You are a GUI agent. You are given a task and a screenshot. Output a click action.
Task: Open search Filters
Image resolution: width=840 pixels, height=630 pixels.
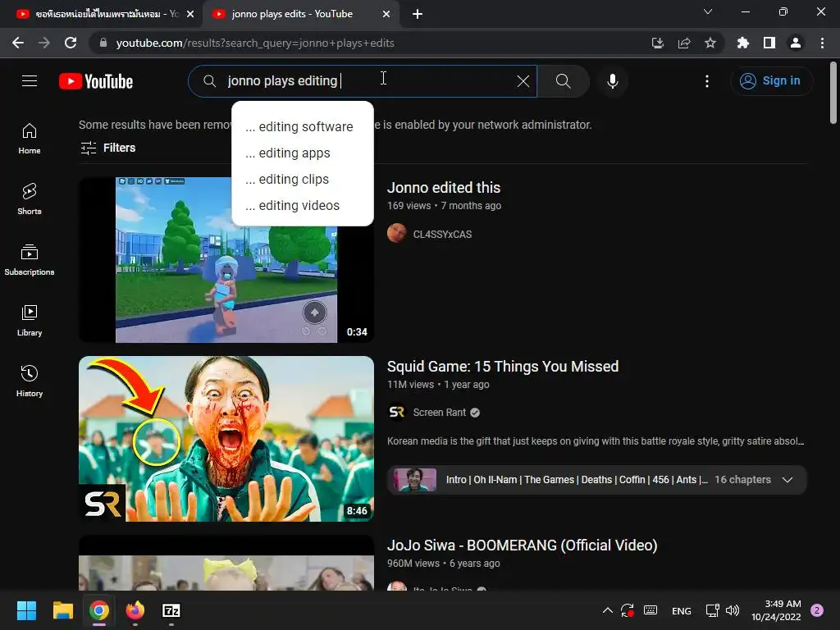coord(108,148)
